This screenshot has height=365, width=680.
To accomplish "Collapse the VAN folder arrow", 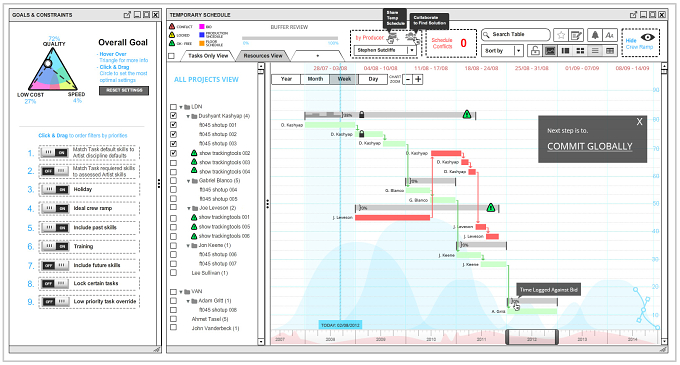I will 181,291.
